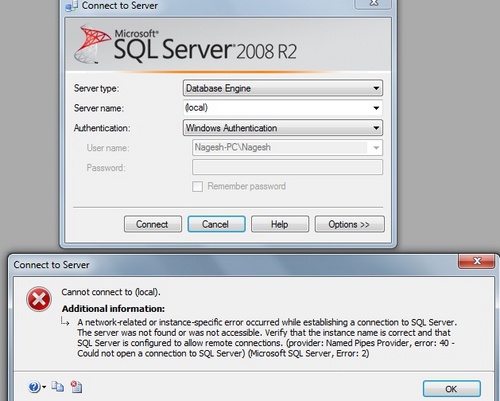The image size is (500, 401).
Task: Click the SQL Server logo icon
Action: [x=91, y=44]
